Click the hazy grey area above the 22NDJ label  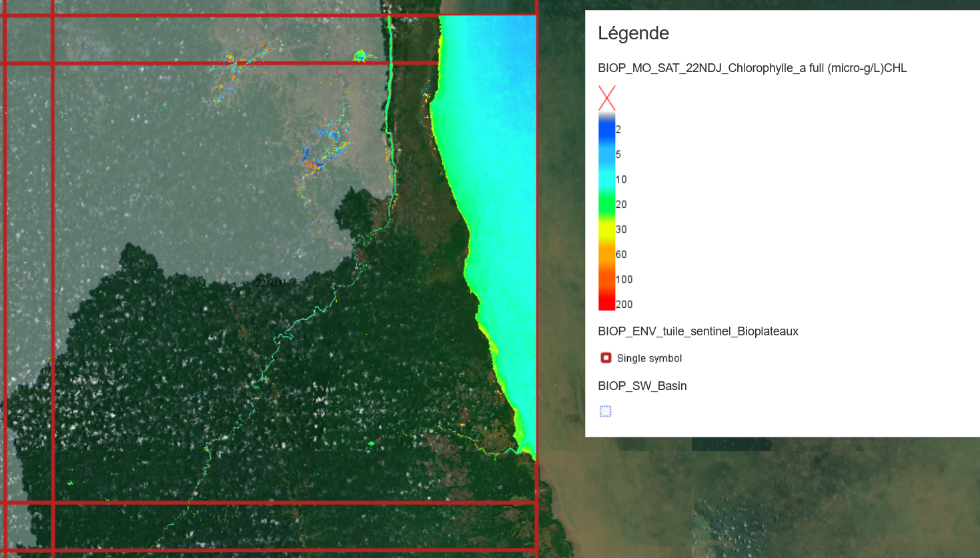tap(200, 200)
